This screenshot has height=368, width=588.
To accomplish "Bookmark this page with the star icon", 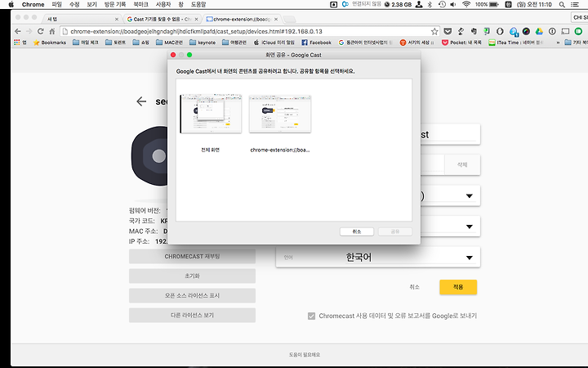I will tap(434, 31).
